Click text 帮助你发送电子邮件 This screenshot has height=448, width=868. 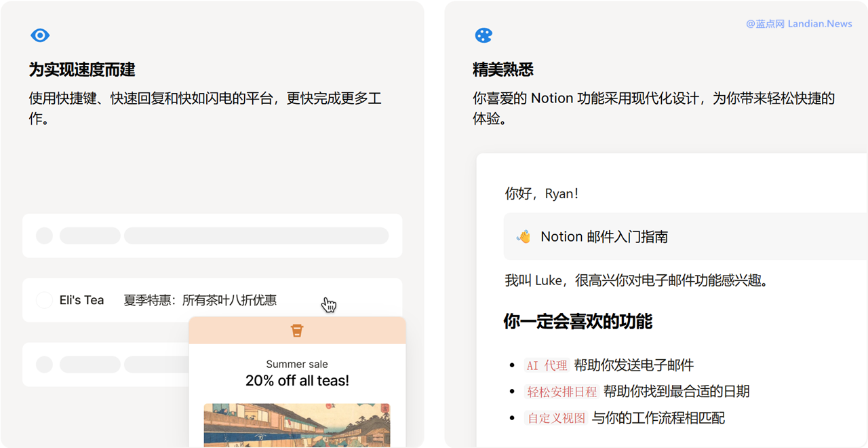tap(634, 365)
